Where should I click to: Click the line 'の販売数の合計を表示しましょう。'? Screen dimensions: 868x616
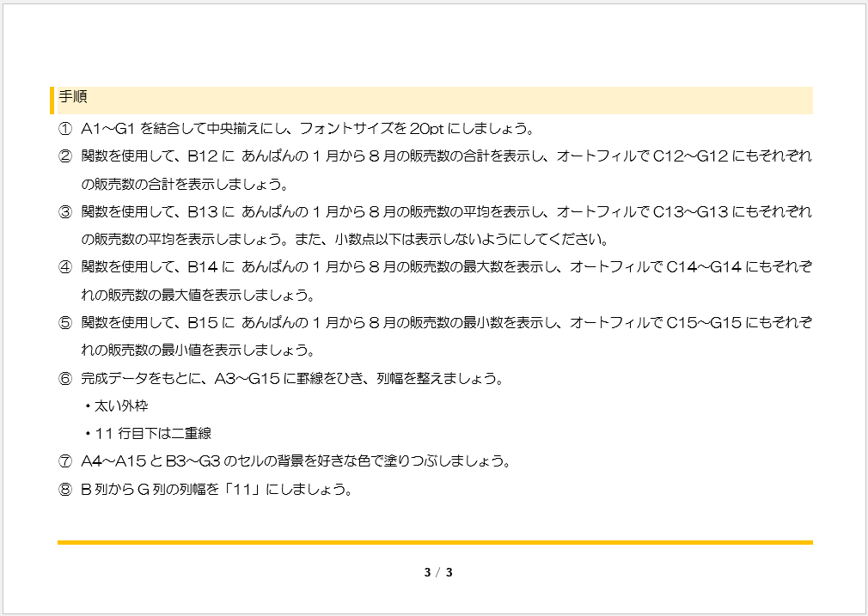185,185
